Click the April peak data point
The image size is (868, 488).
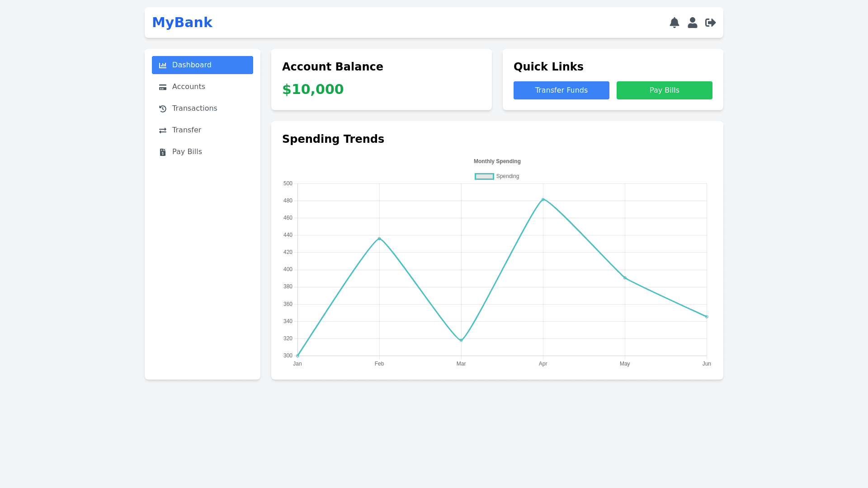click(x=543, y=199)
